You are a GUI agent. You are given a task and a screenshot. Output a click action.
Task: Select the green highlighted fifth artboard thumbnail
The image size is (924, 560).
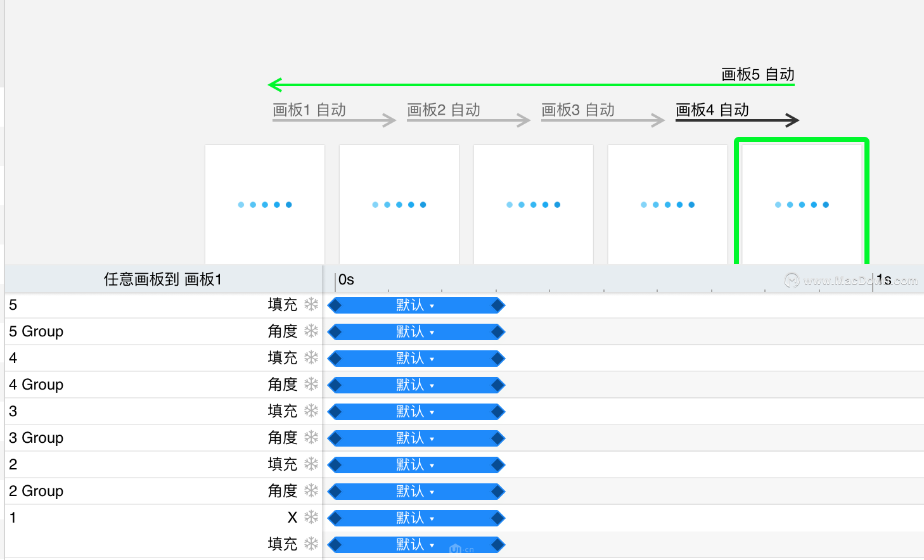[x=802, y=201]
